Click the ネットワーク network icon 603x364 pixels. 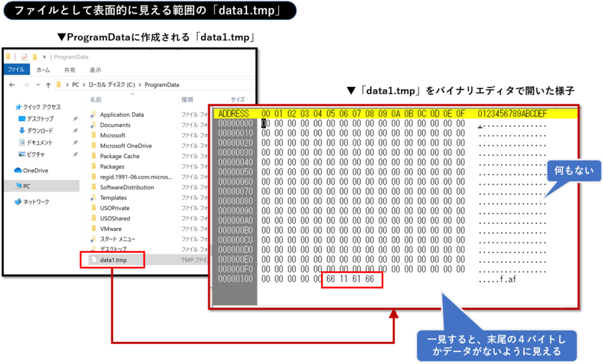click(18, 201)
